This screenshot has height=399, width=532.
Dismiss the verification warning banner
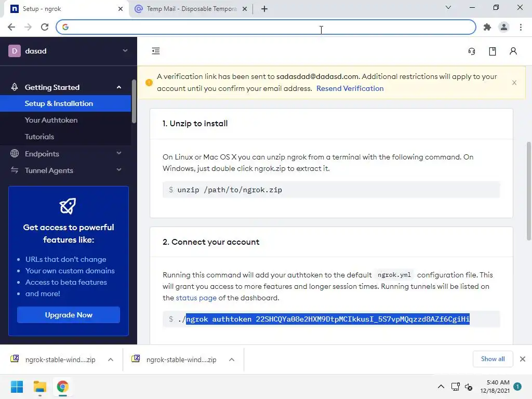tap(514, 83)
